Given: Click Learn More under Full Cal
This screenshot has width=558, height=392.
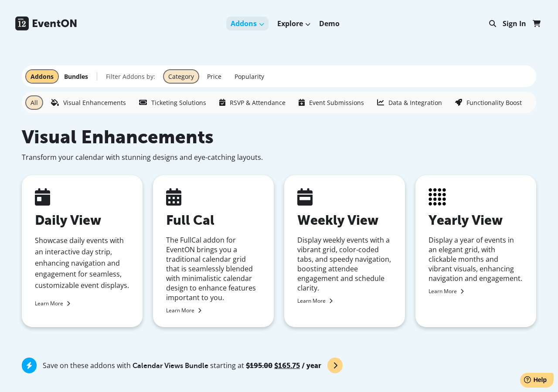Looking at the screenshot, I should tap(184, 310).
